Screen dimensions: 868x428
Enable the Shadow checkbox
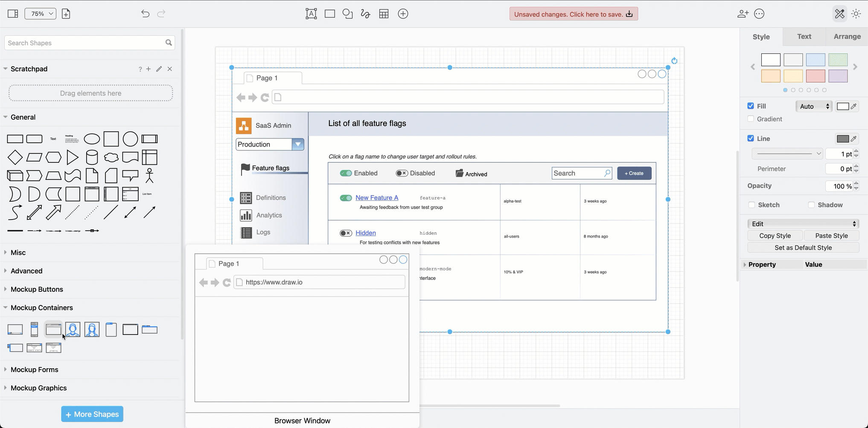click(811, 205)
